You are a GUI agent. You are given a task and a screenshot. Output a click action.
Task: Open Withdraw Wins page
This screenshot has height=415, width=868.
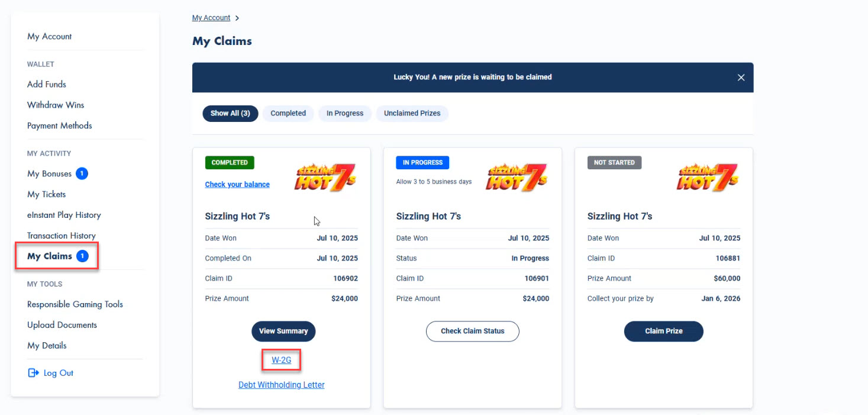[x=56, y=105]
